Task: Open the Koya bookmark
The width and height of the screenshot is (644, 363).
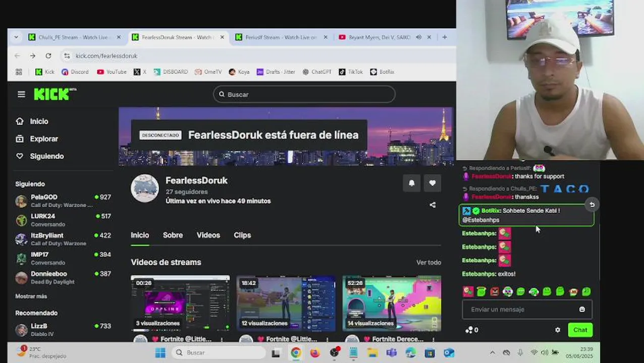Action: point(239,72)
